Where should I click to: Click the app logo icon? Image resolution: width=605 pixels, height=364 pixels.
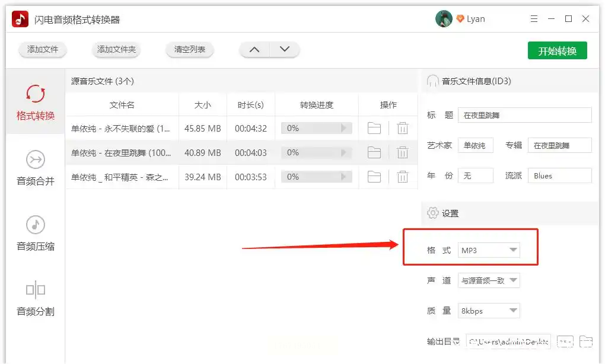coord(20,19)
